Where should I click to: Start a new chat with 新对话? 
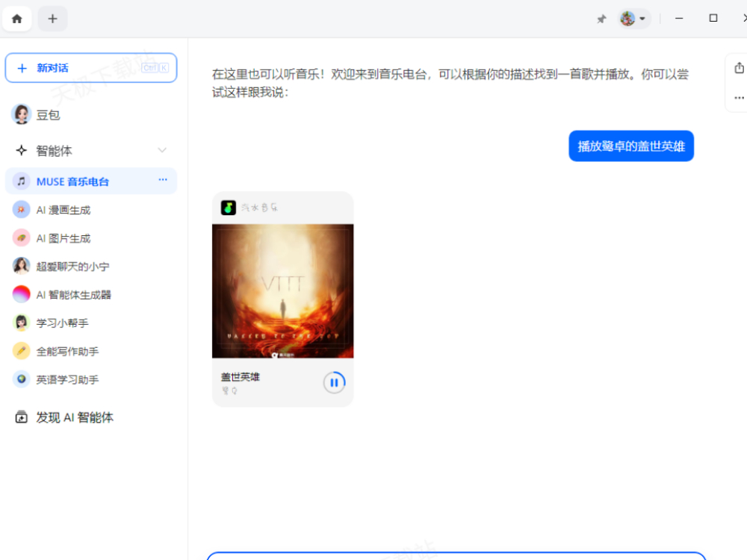91,68
